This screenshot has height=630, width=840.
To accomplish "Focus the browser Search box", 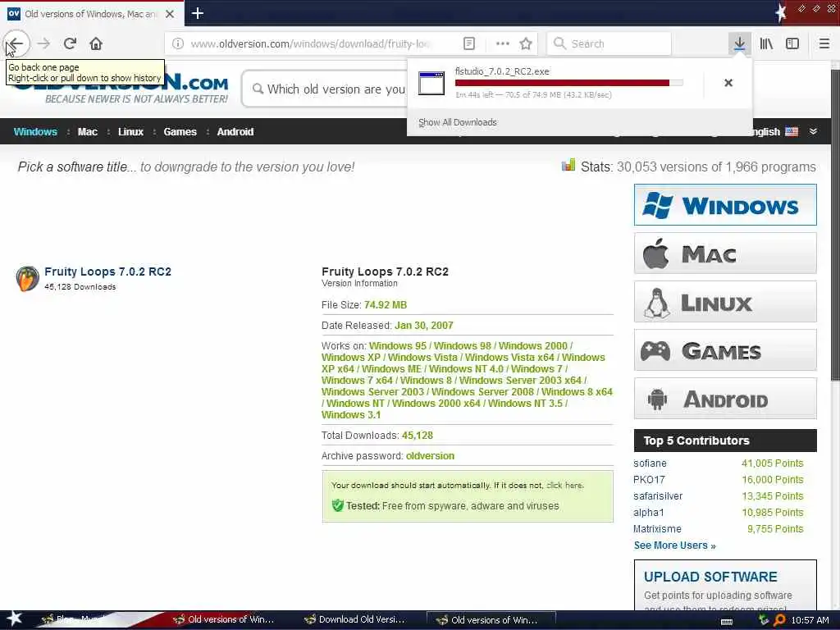I will click(609, 43).
